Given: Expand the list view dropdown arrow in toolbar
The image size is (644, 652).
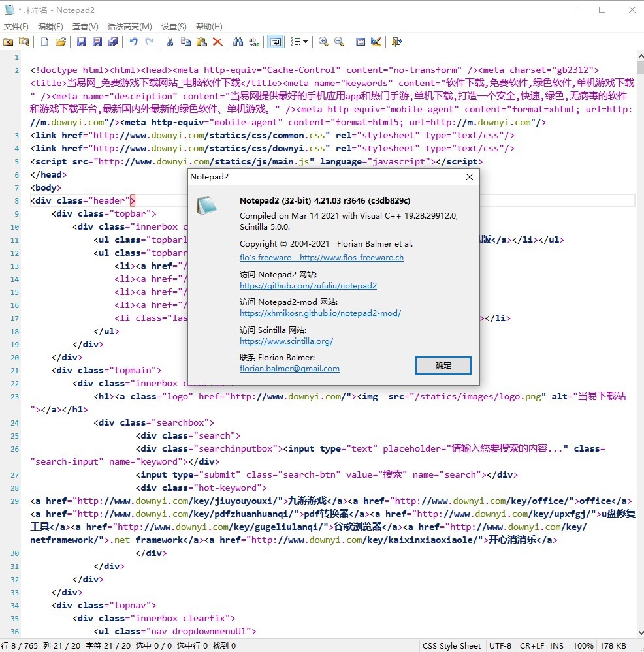Looking at the screenshot, I should coord(305,42).
